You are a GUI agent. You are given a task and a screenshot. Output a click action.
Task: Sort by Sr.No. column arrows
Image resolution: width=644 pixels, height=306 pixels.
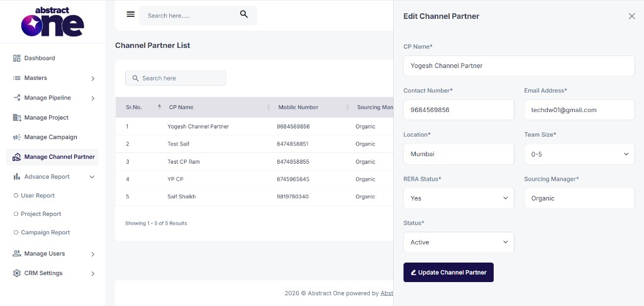tap(159, 107)
